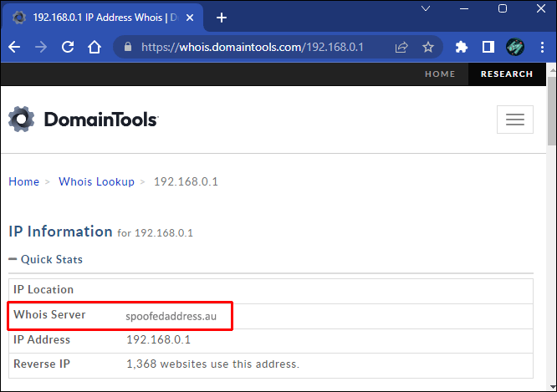The height and width of the screenshot is (392, 557).
Task: Toggle the browser side panel
Action: pyautogui.click(x=488, y=47)
